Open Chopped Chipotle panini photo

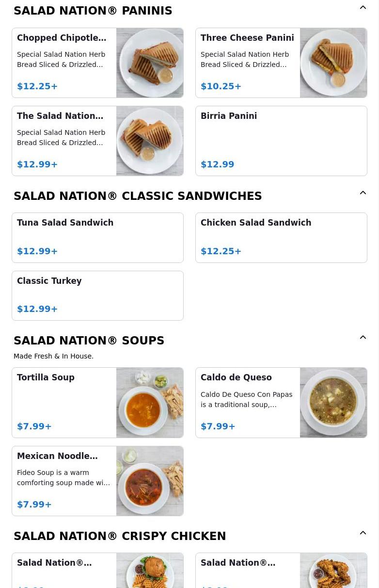(150, 63)
